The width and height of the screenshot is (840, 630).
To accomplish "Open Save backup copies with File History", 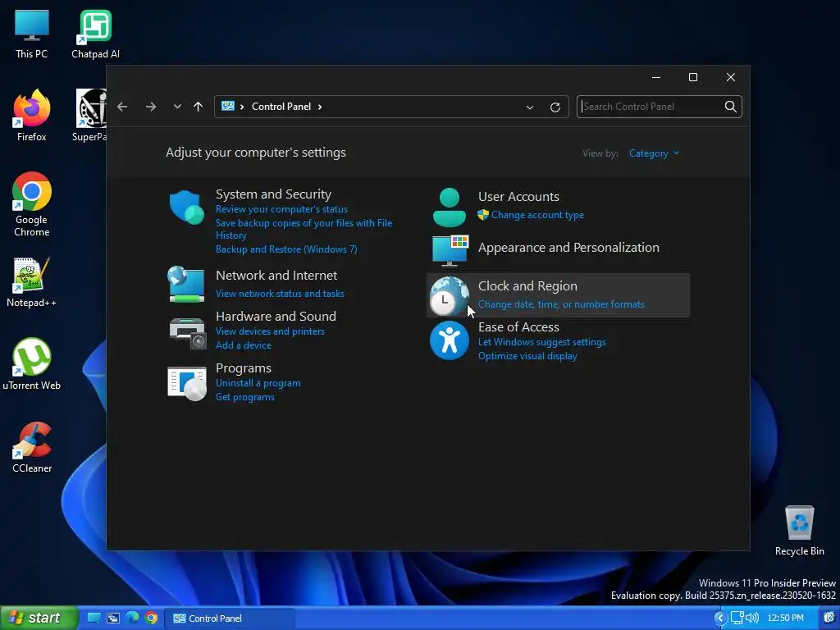I will pos(304,229).
